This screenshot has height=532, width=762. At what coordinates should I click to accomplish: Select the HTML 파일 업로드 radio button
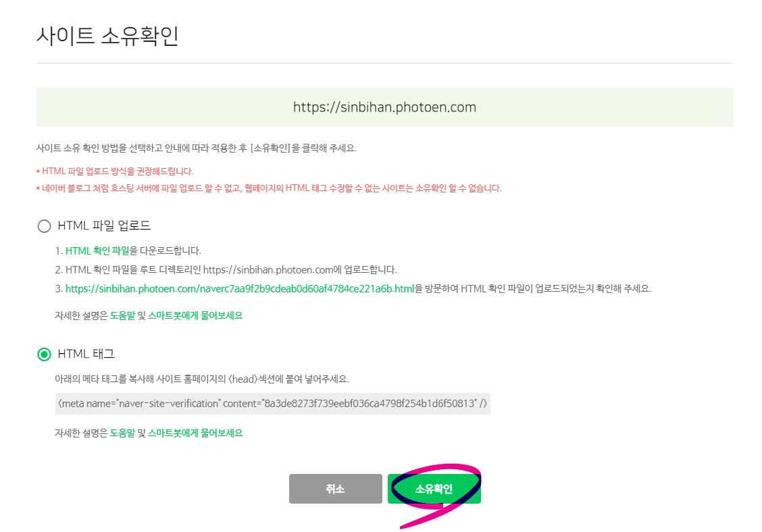coord(44,226)
